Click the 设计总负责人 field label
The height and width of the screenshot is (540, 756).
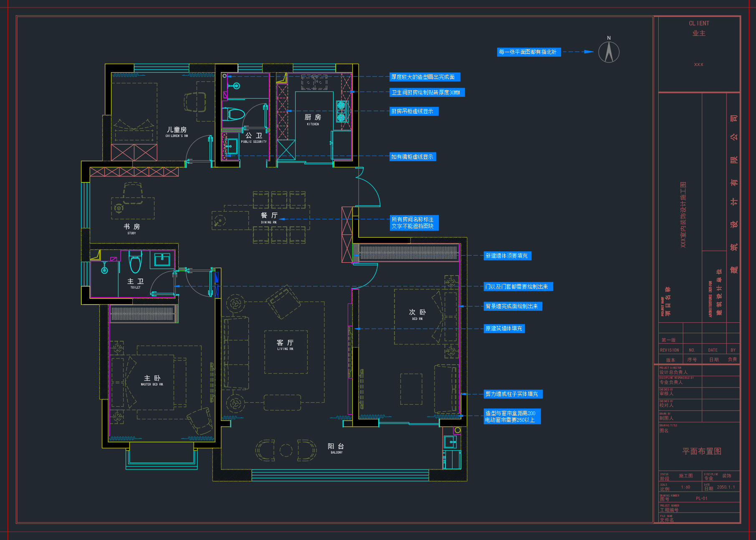673,372
